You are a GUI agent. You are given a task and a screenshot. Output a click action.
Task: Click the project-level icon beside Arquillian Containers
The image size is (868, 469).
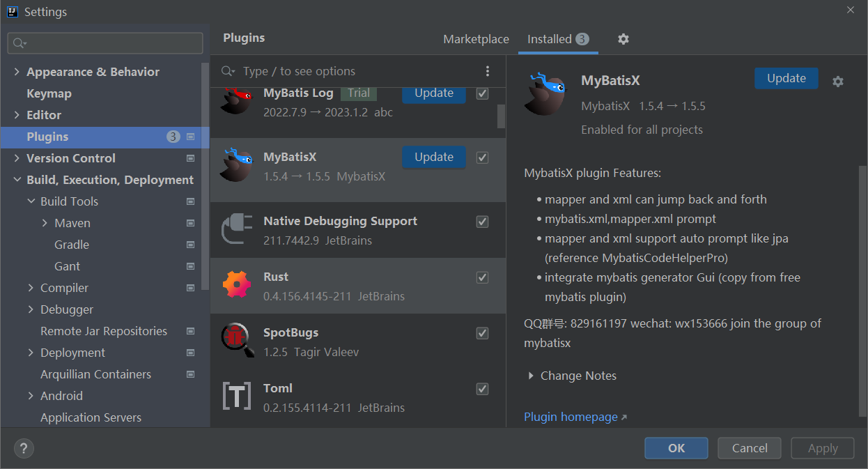click(x=190, y=374)
